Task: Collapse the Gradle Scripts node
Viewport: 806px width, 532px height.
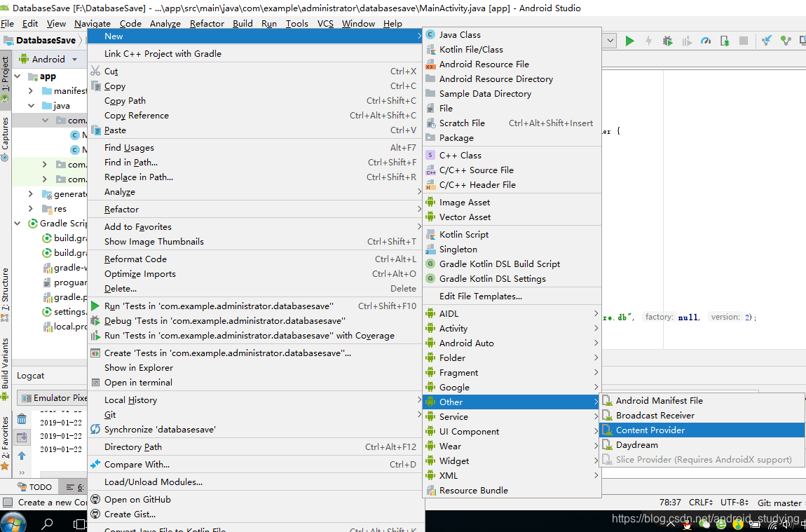Action: point(18,223)
